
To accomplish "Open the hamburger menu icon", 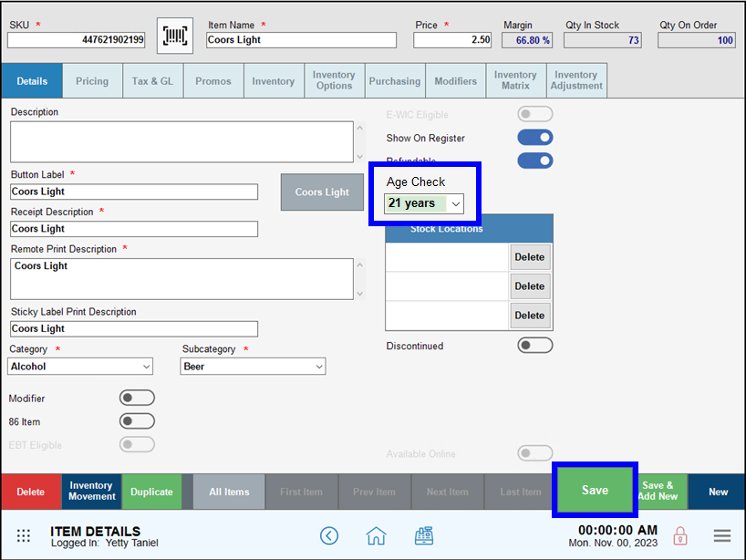I will [x=721, y=535].
